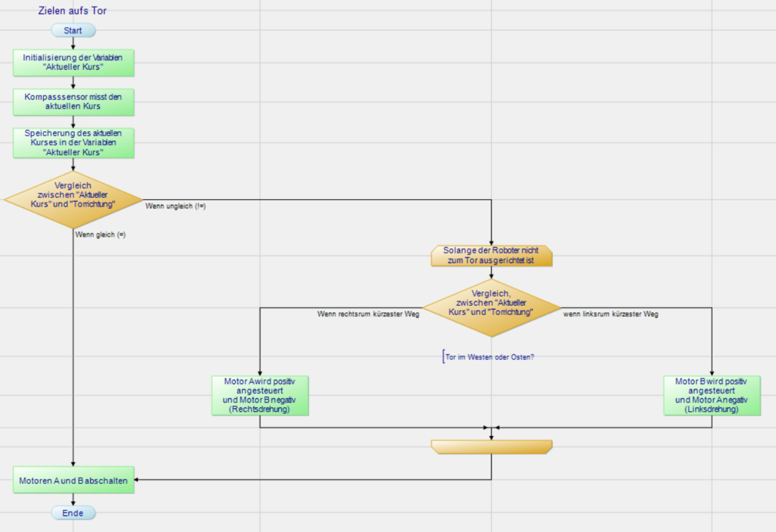Click the arrowhead entering 'Motoren A und B abschalten' from right

(138, 480)
